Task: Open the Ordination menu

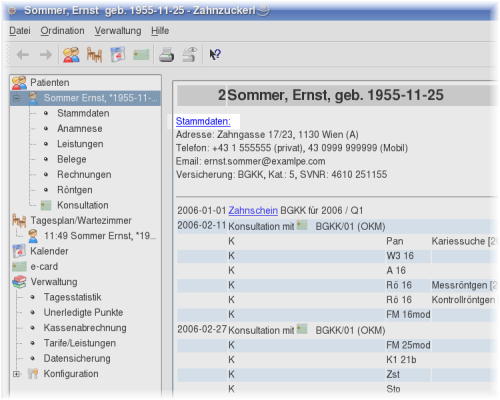Action: click(x=62, y=31)
